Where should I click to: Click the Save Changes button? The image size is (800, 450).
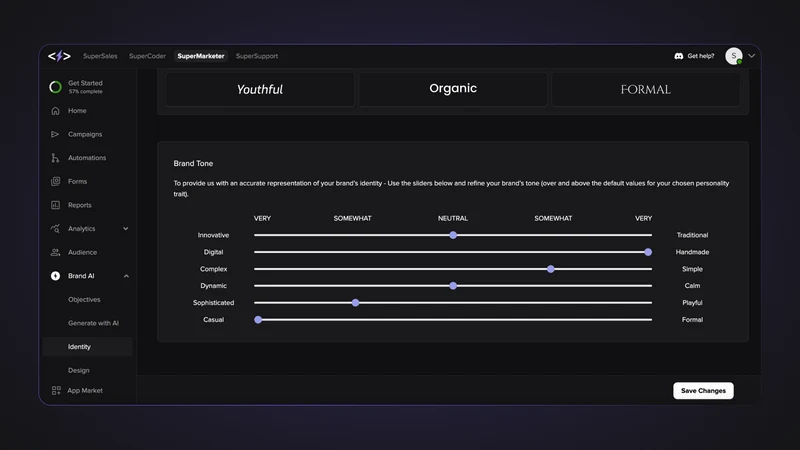point(703,391)
